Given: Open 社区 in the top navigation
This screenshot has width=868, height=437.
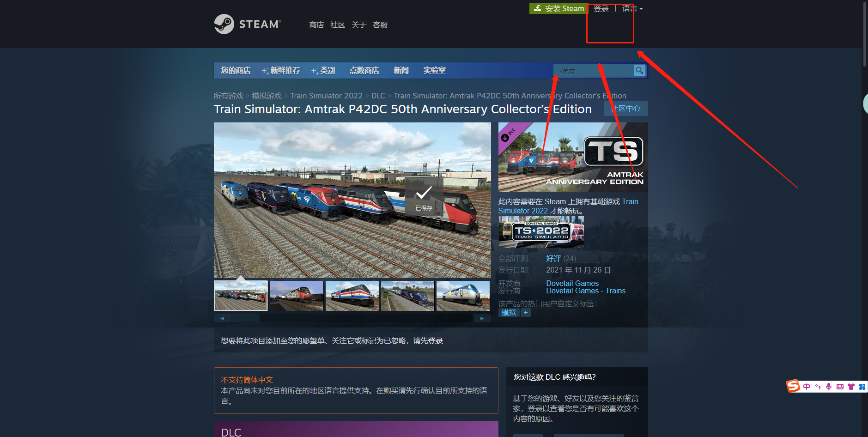Looking at the screenshot, I should click(338, 25).
